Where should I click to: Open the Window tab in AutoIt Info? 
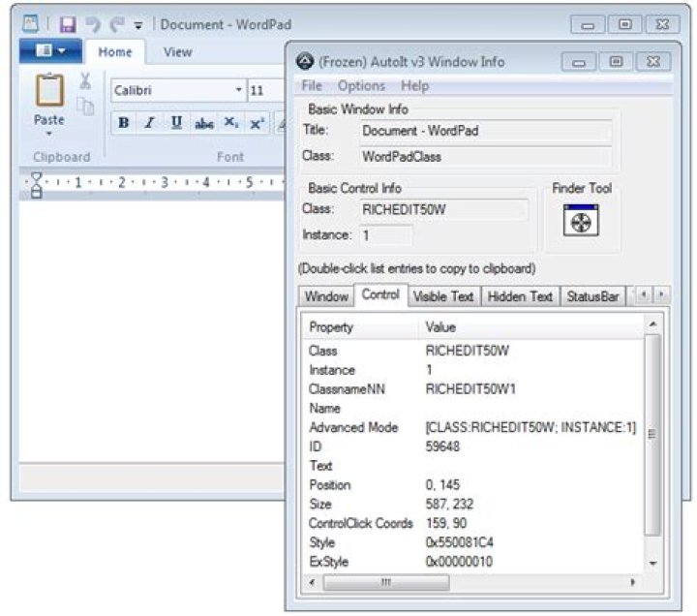pos(326,296)
